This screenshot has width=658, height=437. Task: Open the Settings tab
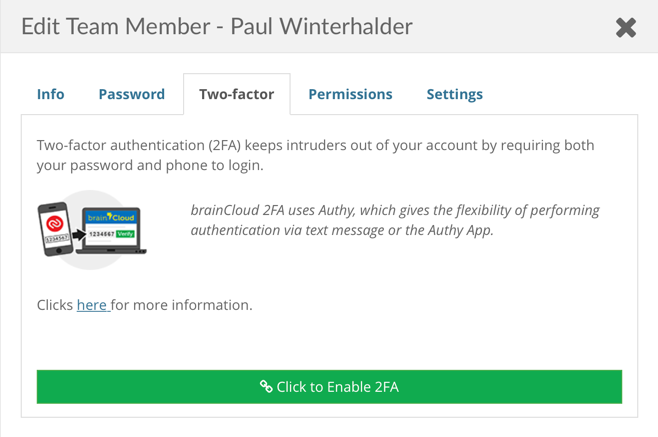(x=454, y=94)
